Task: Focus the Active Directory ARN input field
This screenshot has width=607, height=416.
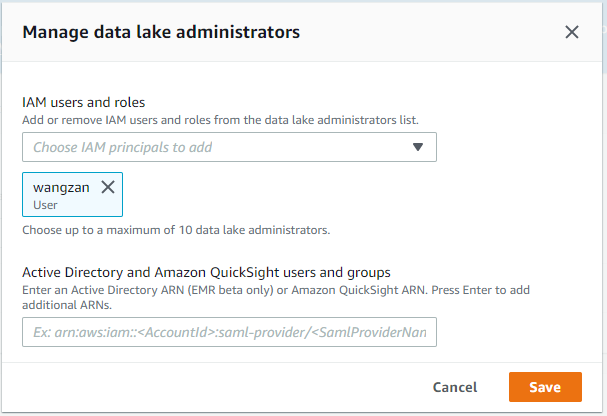Action: [x=229, y=333]
